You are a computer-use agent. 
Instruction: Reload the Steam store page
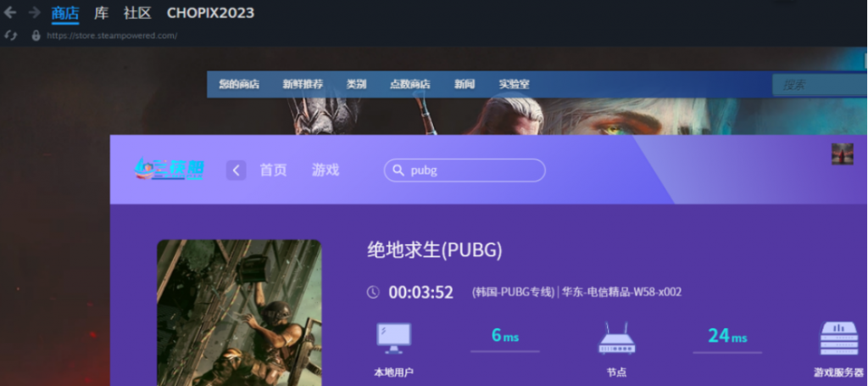10,36
